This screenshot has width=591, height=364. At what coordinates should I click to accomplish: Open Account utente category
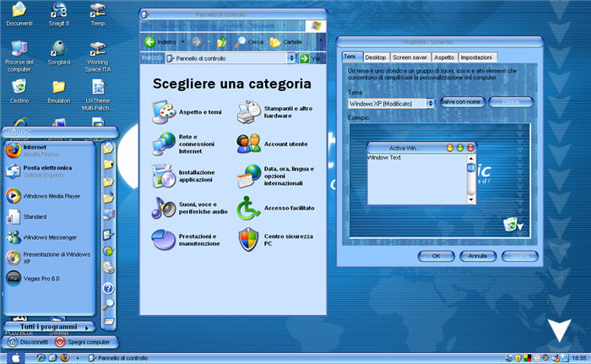coord(272,144)
